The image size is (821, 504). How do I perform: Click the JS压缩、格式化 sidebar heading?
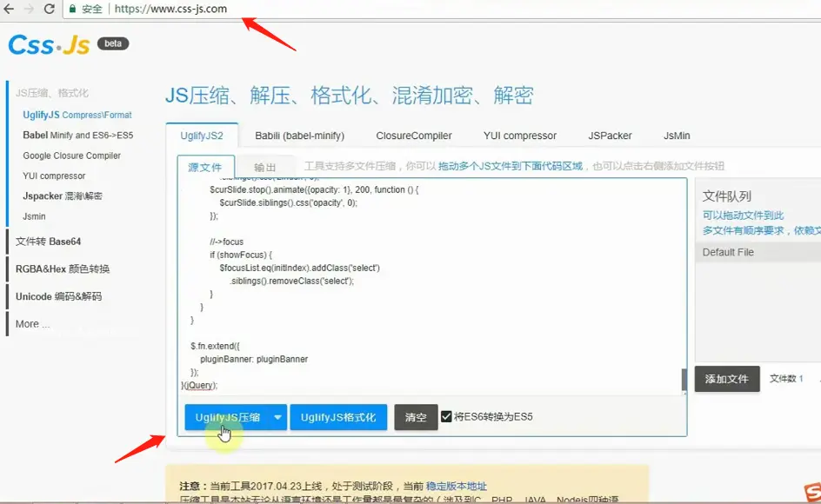tap(52, 93)
